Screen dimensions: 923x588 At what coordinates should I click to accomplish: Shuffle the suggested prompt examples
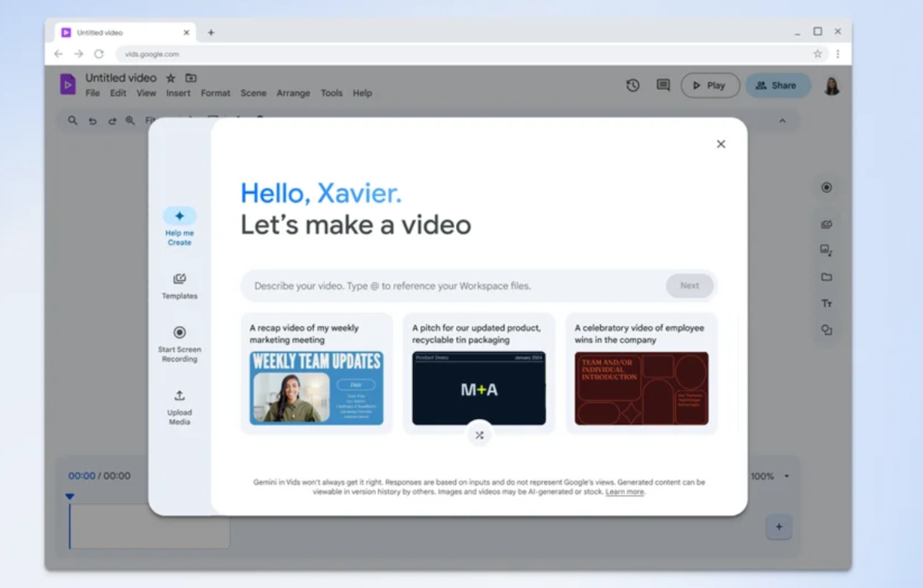(479, 435)
